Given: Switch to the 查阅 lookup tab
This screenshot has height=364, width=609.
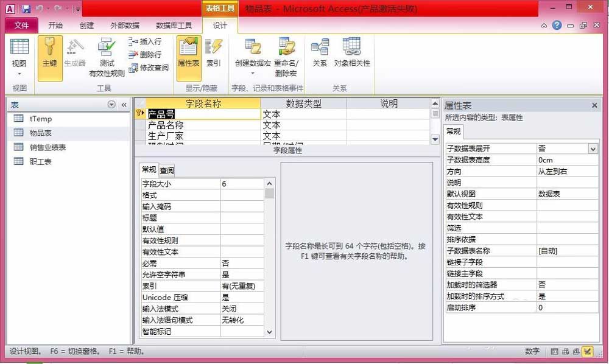Looking at the screenshot, I should [167, 170].
